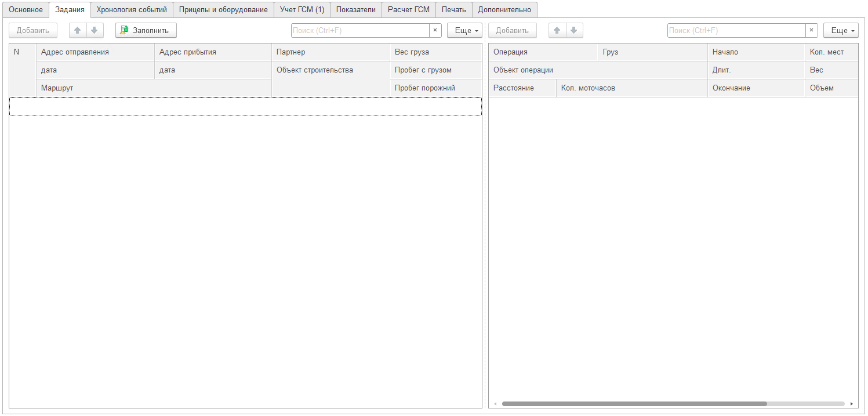Screen dimensions: 868x416
Task: Click the Заполнить button
Action: click(x=146, y=30)
